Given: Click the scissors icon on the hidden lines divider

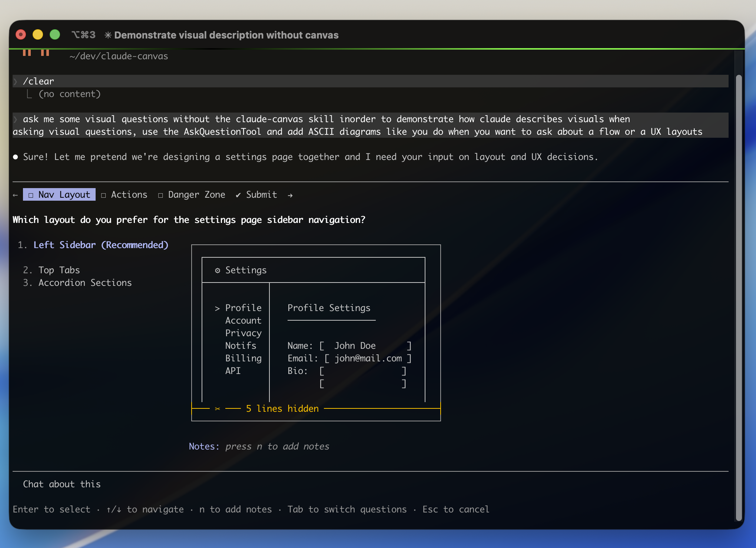Looking at the screenshot, I should click(x=217, y=408).
